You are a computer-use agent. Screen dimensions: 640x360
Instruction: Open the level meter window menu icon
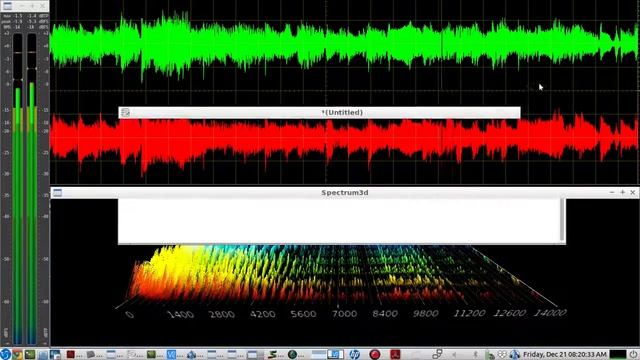7,6
